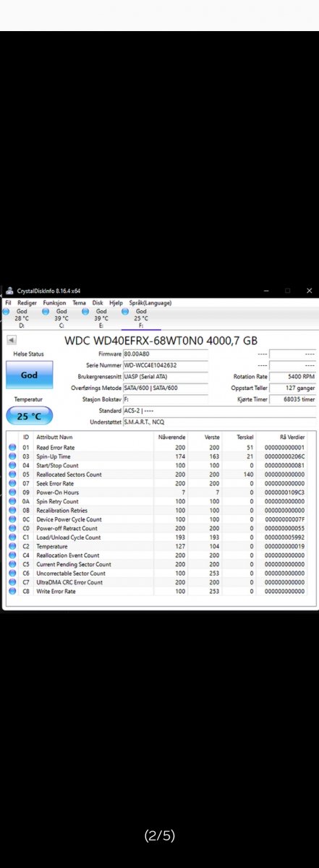Click the UASP (Serial ATA) interface field
Screen dimensions: 319x868
pos(166,377)
